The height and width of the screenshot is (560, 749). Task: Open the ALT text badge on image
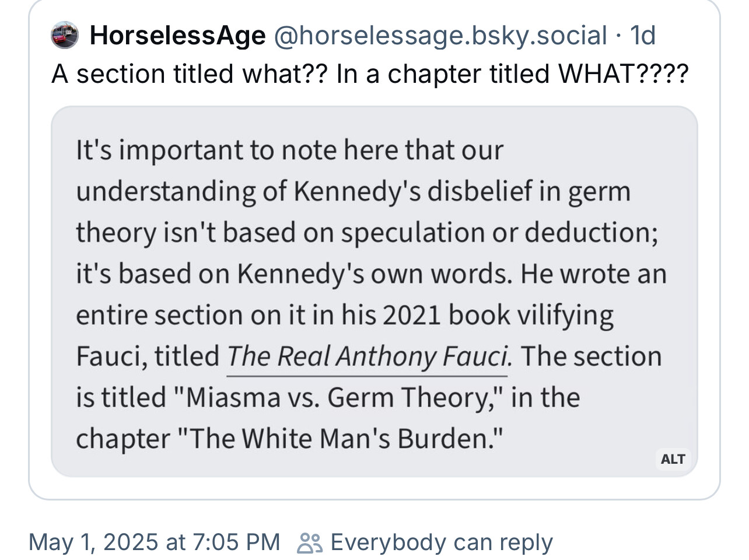tap(673, 459)
